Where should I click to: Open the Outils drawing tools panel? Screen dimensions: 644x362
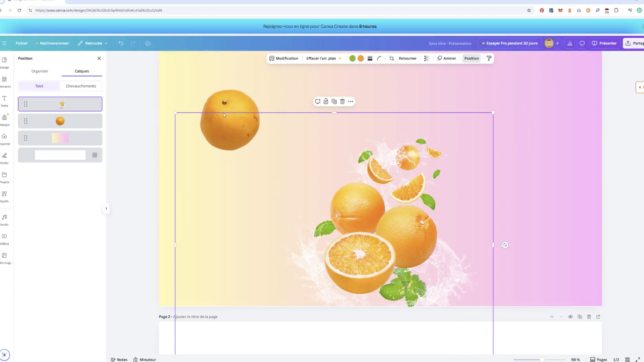click(4, 159)
